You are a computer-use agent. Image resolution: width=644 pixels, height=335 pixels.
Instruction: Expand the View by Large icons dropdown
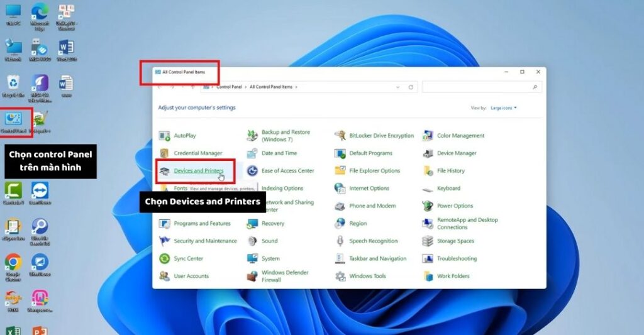tap(504, 108)
